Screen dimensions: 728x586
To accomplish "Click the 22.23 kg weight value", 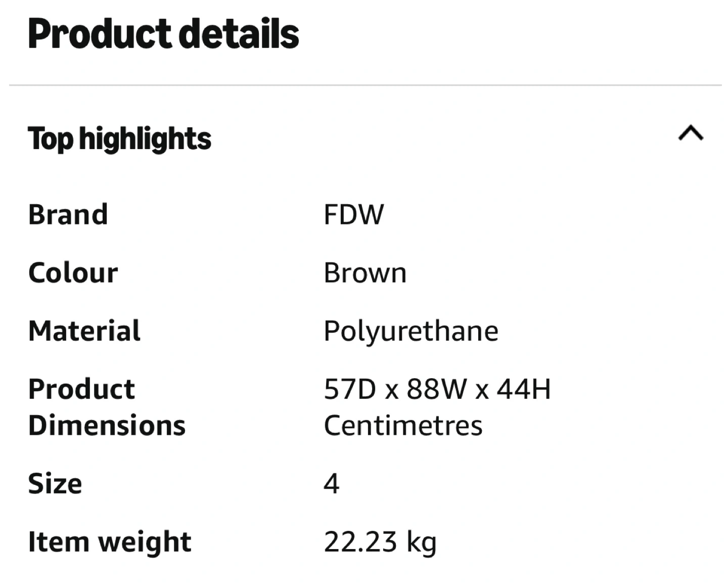I will [380, 542].
